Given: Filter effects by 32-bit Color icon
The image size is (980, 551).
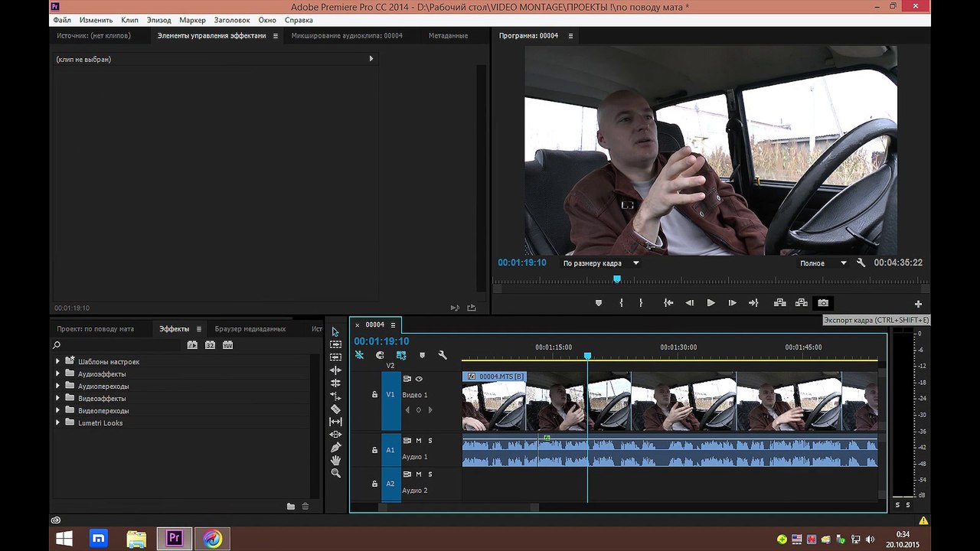Looking at the screenshot, I should click(x=210, y=345).
